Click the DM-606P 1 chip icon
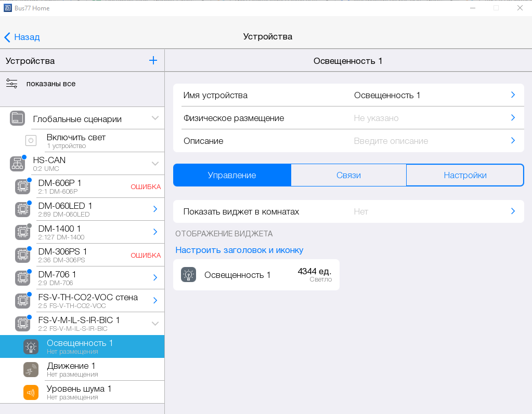This screenshot has width=532, height=414. click(x=22, y=186)
